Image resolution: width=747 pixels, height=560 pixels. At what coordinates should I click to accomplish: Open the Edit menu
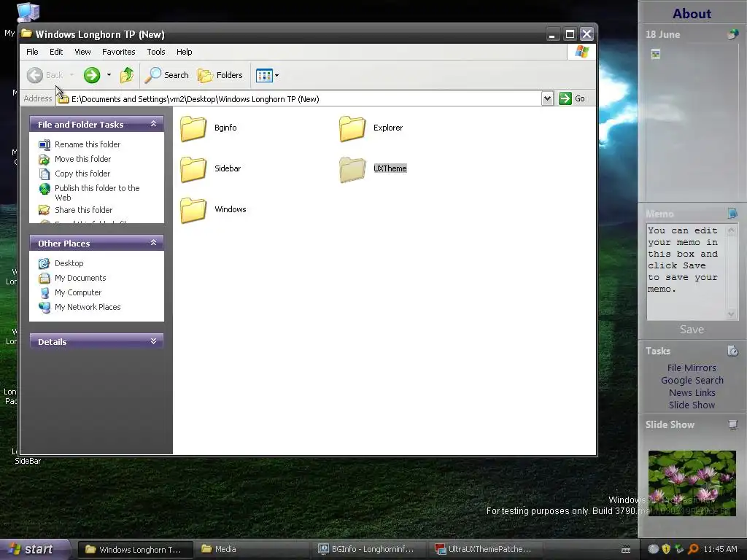click(56, 52)
